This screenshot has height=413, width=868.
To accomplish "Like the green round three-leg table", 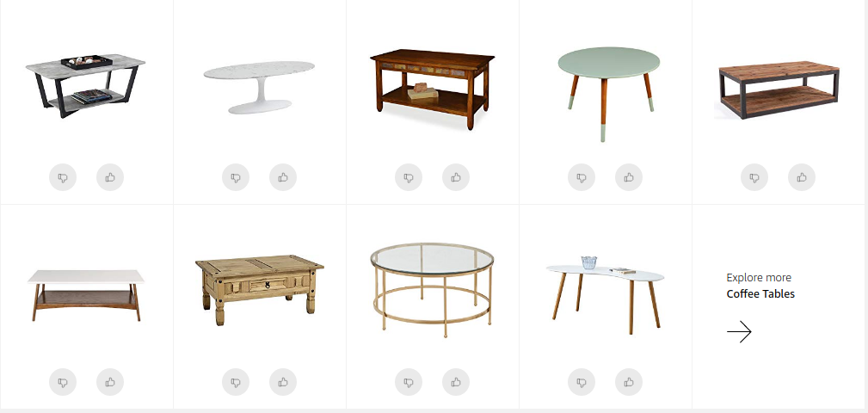I will tap(629, 177).
